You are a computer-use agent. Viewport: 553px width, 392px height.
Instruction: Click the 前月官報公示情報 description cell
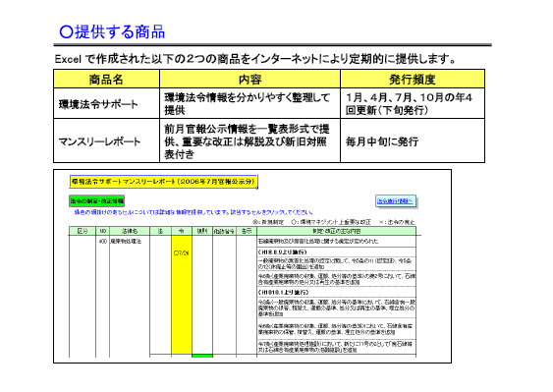click(250, 141)
